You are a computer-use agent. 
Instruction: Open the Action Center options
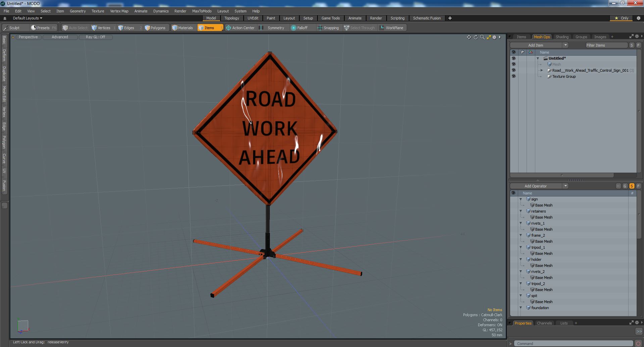click(x=241, y=28)
